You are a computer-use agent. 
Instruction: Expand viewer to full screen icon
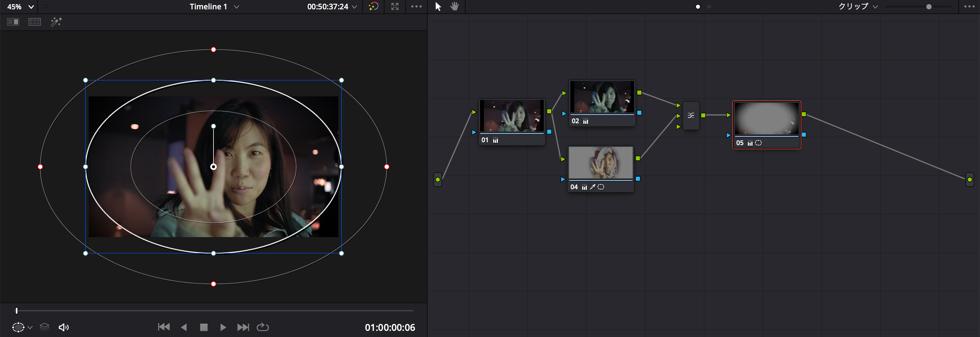[395, 6]
